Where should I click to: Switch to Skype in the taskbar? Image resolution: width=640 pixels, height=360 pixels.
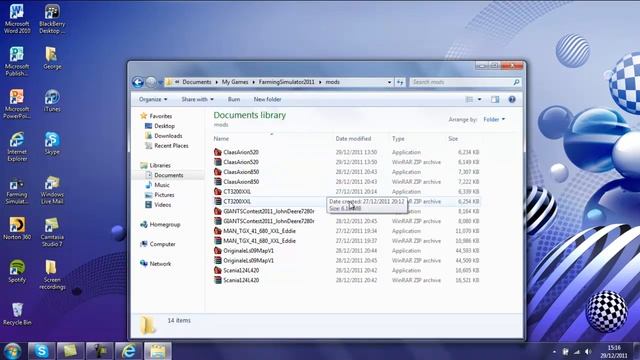(42, 351)
